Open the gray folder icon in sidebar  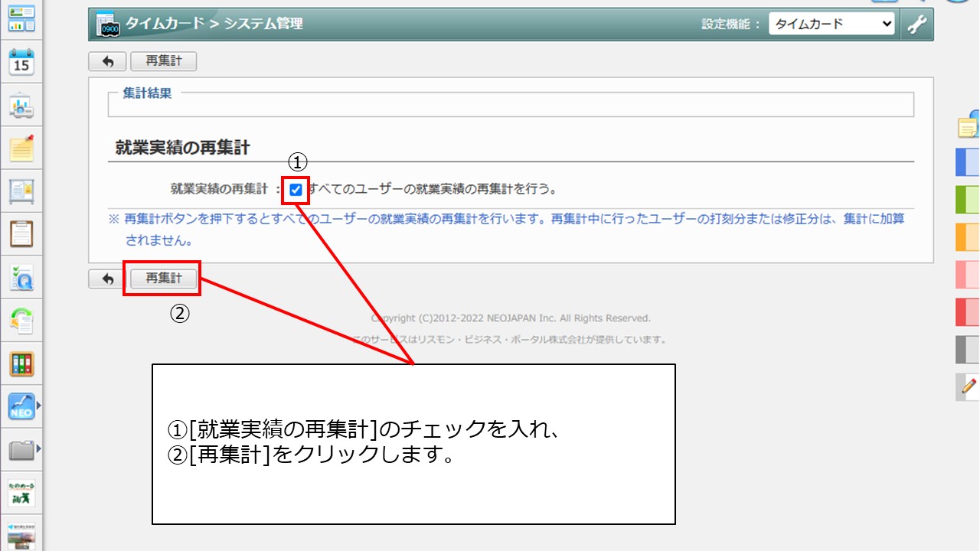click(21, 450)
